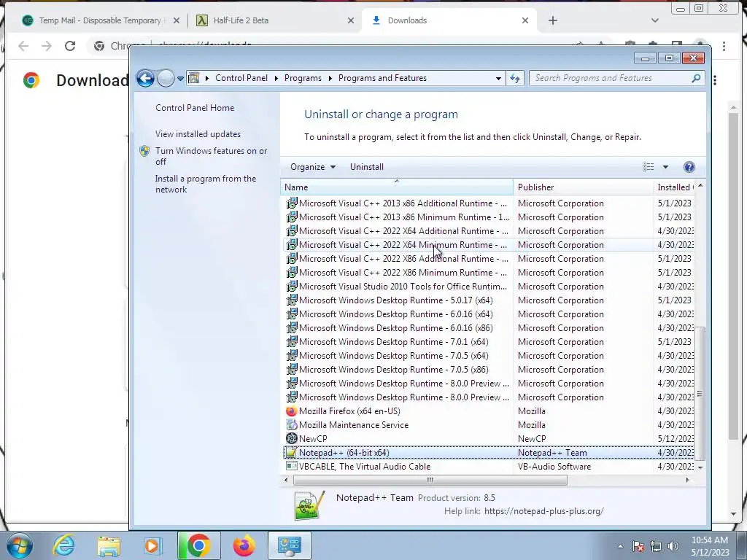
Task: Click the Back arrow in Control Panel
Action: coord(145,78)
